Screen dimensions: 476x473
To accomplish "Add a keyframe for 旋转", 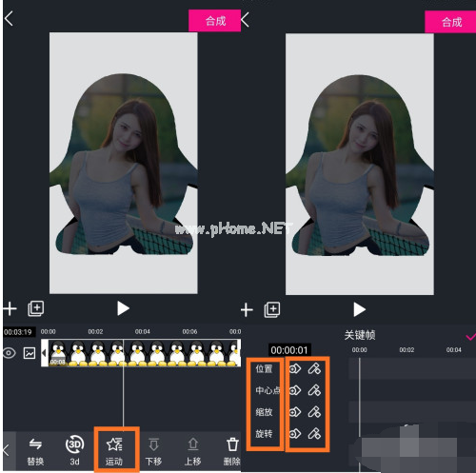I will click(x=295, y=433).
